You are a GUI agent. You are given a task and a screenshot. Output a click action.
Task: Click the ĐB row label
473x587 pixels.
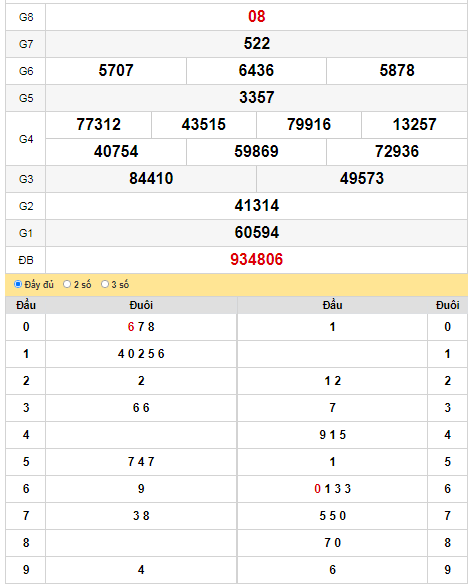[26, 260]
